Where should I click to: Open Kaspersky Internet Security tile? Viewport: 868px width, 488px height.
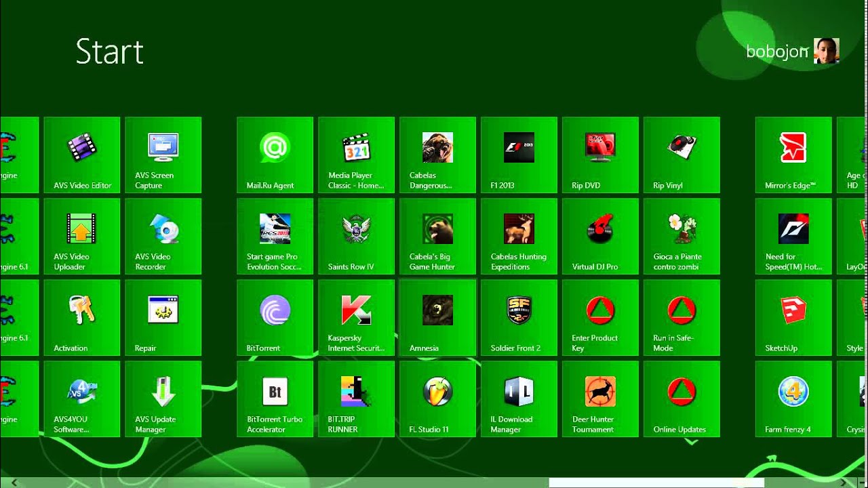[x=357, y=318]
